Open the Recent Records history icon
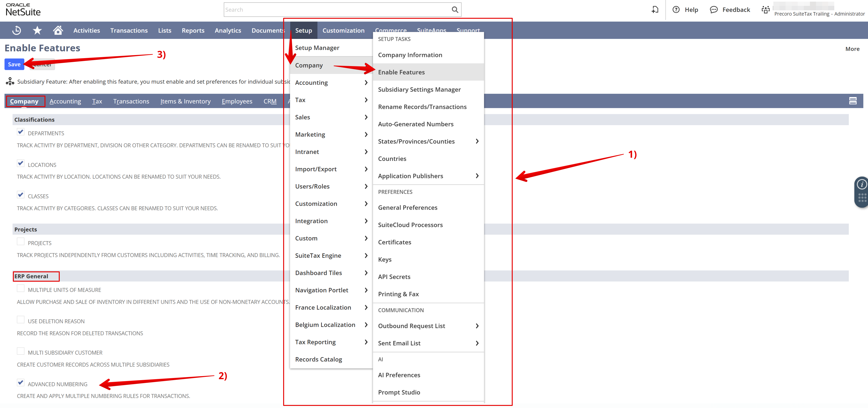Screen dimensions: 868x408 tap(16, 30)
